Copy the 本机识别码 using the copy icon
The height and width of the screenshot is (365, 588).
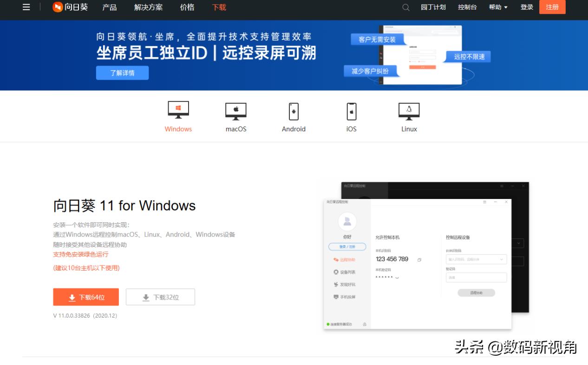(419, 259)
